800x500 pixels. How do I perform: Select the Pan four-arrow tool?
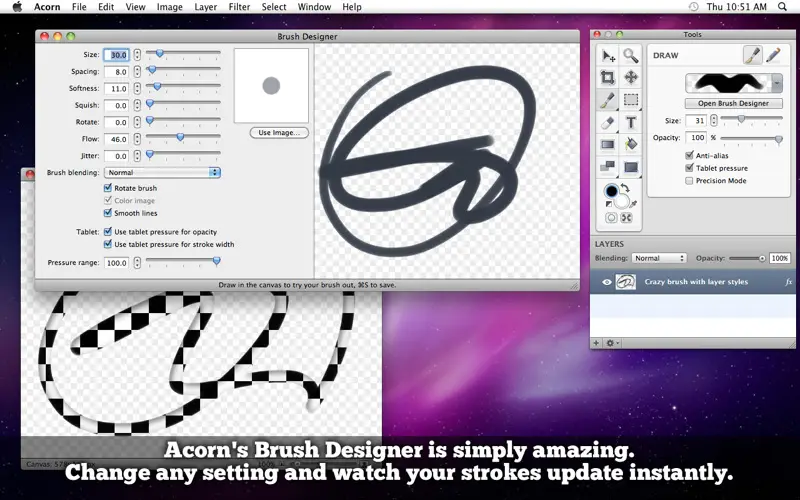coord(631,78)
